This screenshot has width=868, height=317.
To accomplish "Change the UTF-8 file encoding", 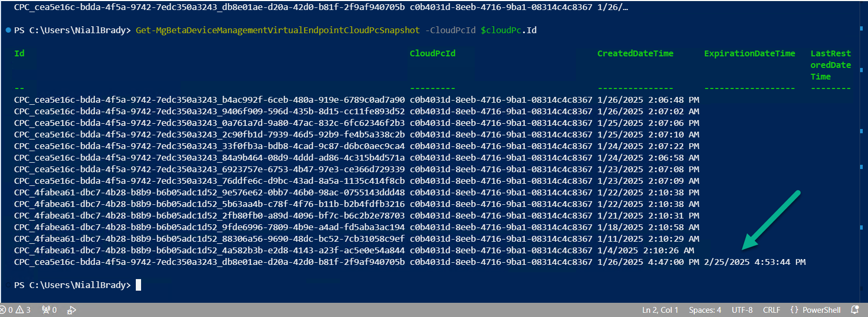I will coord(742,310).
